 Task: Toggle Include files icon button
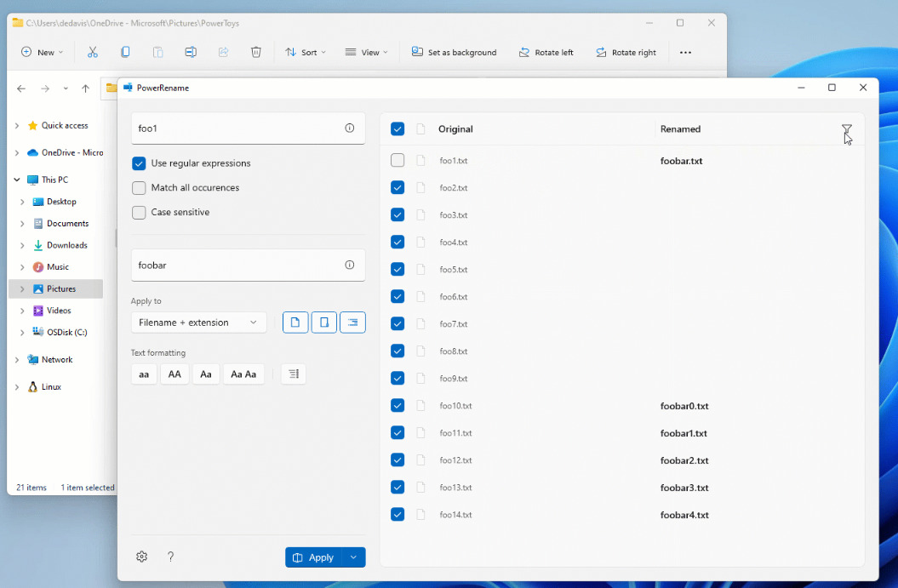(295, 323)
